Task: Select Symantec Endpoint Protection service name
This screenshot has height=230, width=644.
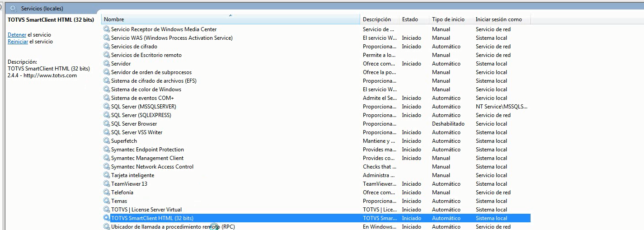Action: [147, 150]
